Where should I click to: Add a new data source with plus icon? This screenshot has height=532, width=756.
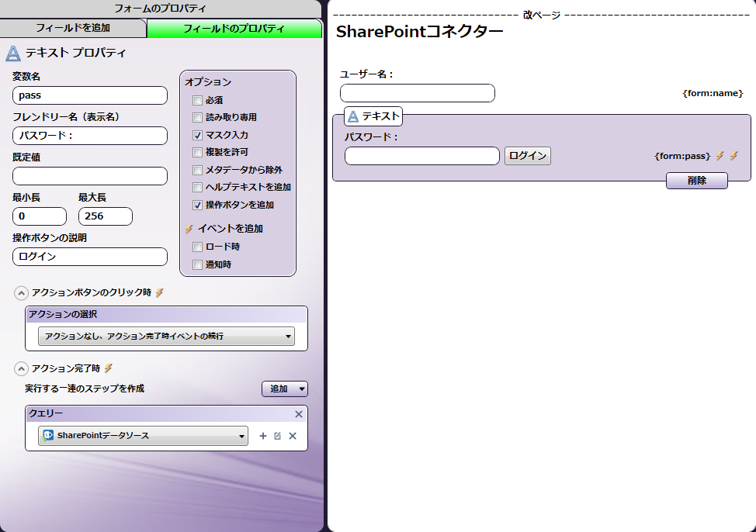coord(263,436)
